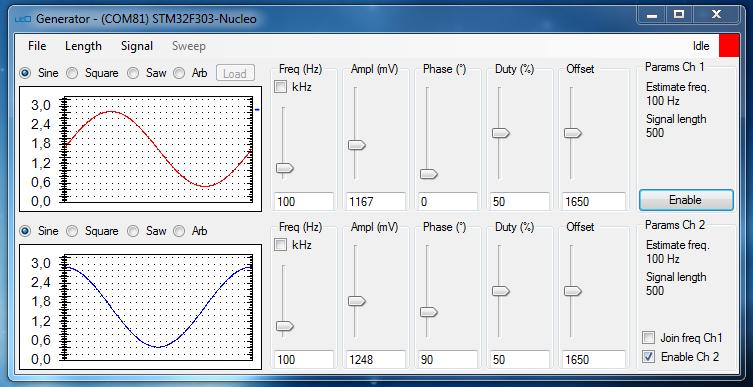Click channel 1 offset slider handle
Image resolution: width=753 pixels, height=387 pixels.
pyautogui.click(x=572, y=133)
